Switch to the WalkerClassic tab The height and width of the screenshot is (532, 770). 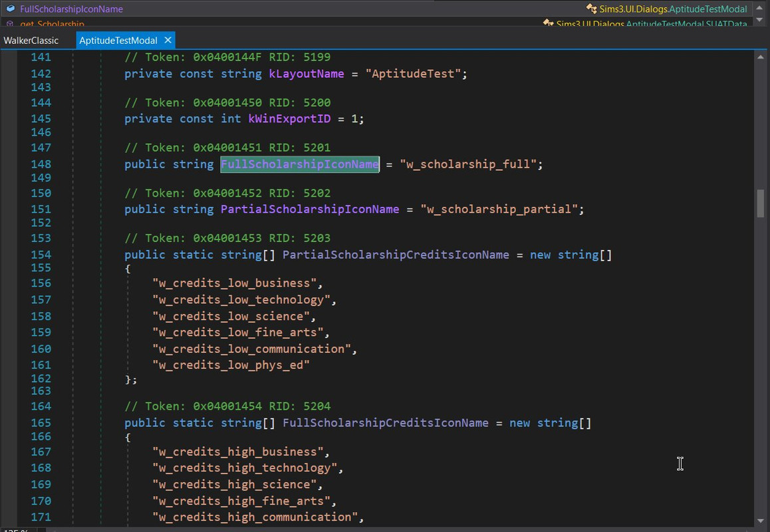pos(31,41)
